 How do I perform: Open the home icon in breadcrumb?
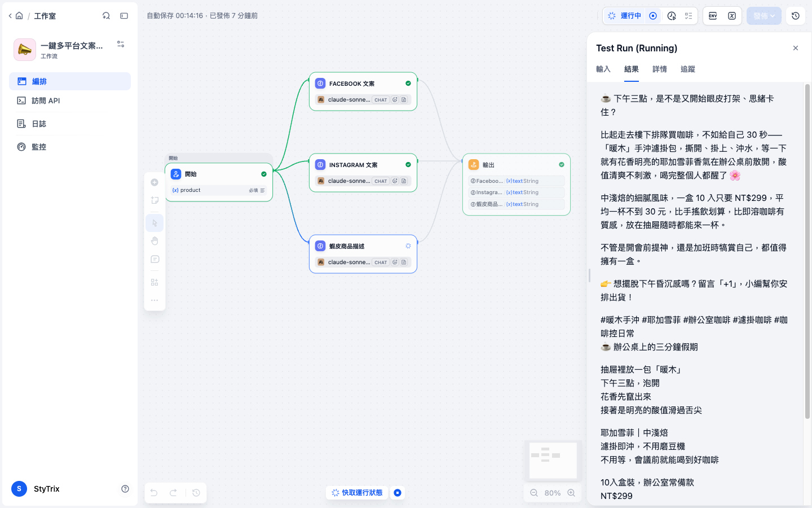19,16
